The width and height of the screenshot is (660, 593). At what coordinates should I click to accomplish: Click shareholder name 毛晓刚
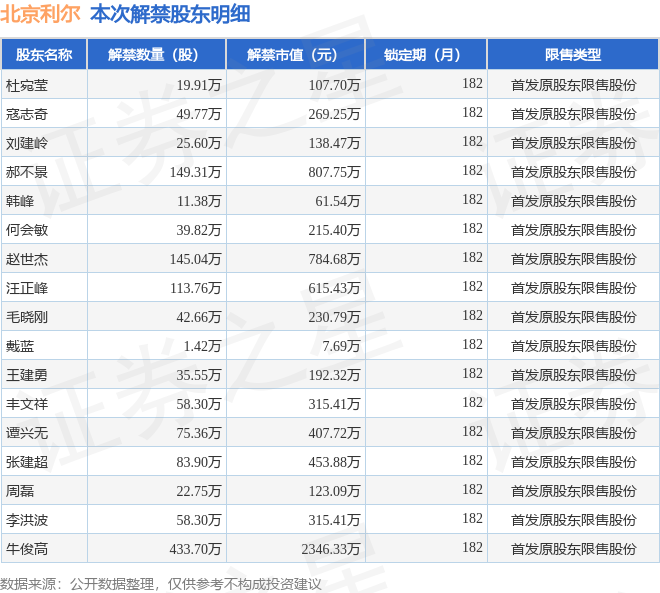click(27, 317)
